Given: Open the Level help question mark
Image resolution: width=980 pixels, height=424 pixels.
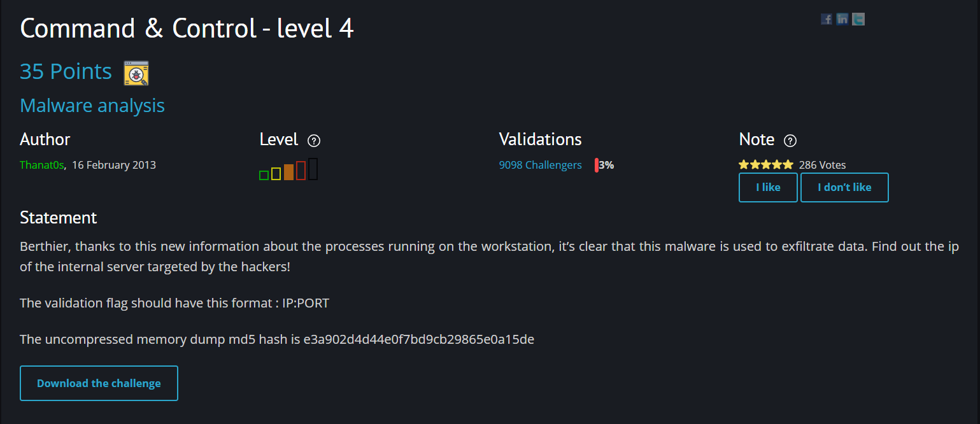Looking at the screenshot, I should (313, 141).
